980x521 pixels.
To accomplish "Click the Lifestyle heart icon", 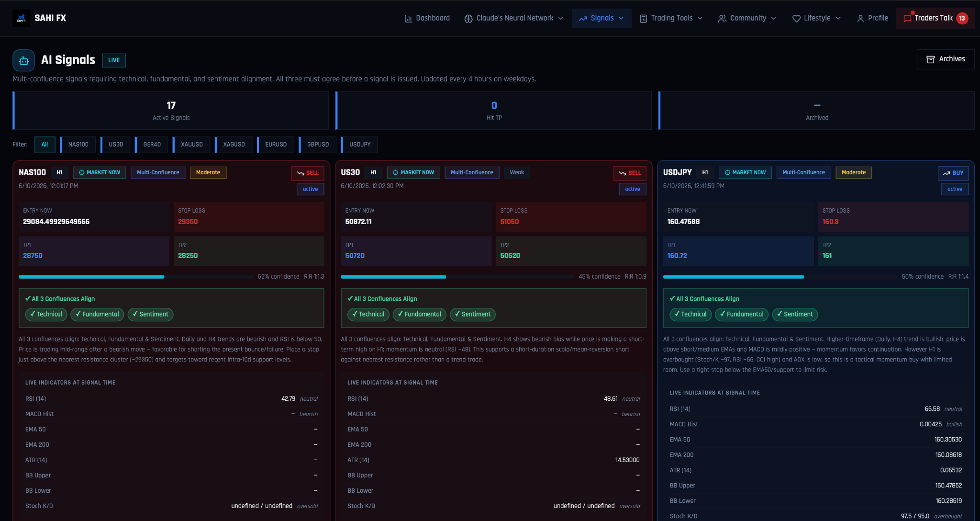I will 796,19.
